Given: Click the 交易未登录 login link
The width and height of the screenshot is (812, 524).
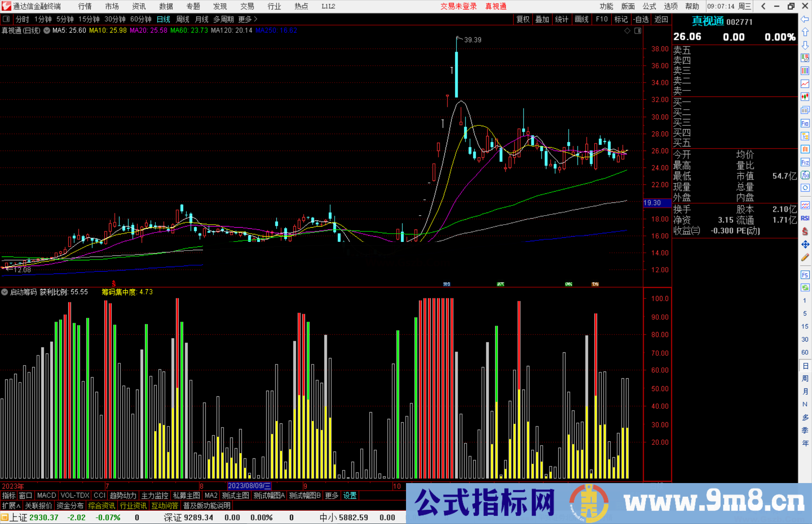Looking at the screenshot, I should [x=458, y=6].
